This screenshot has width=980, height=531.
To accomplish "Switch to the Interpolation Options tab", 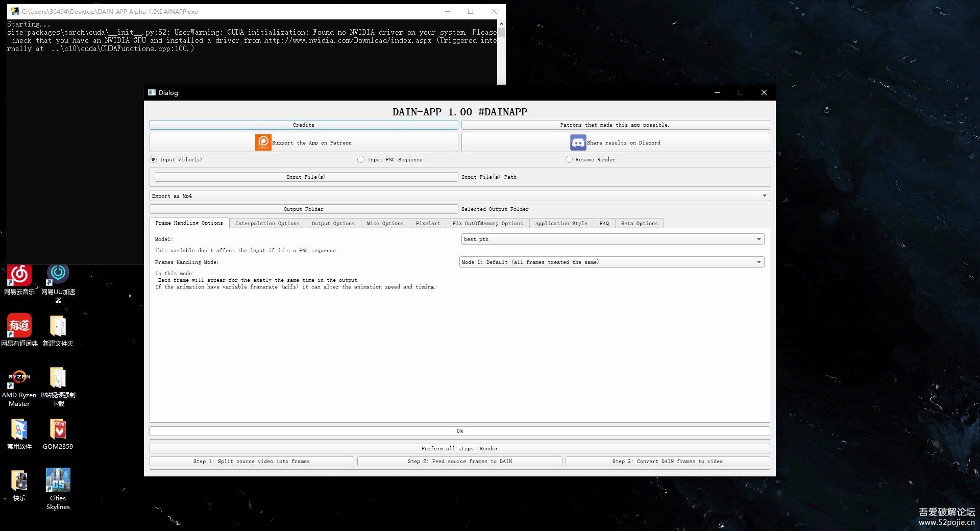I will [267, 224].
